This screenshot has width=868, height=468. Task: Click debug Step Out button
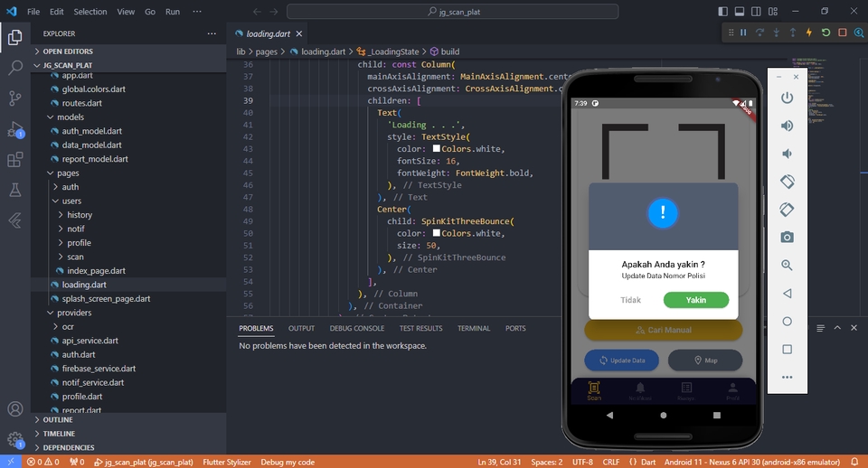tap(793, 33)
